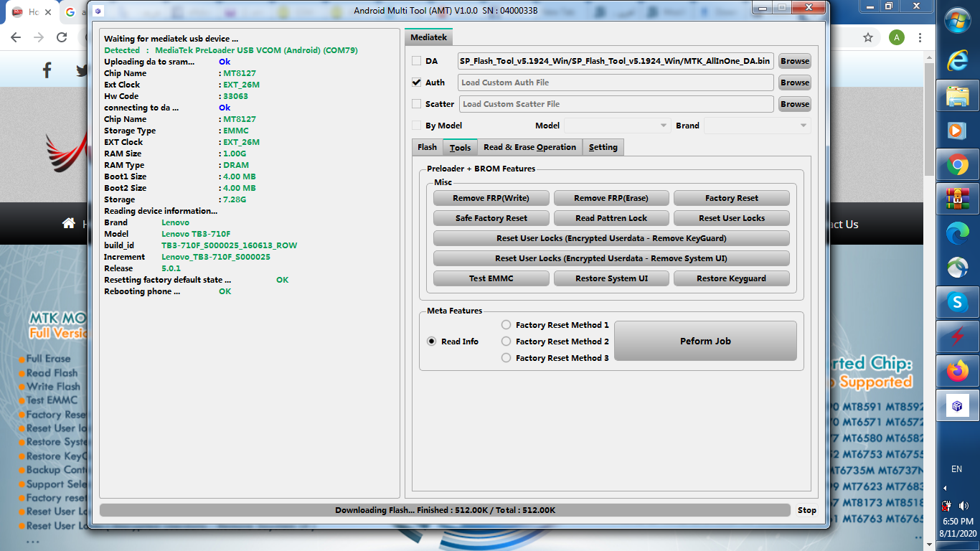Tick the Scatter checkbox

point(417,104)
